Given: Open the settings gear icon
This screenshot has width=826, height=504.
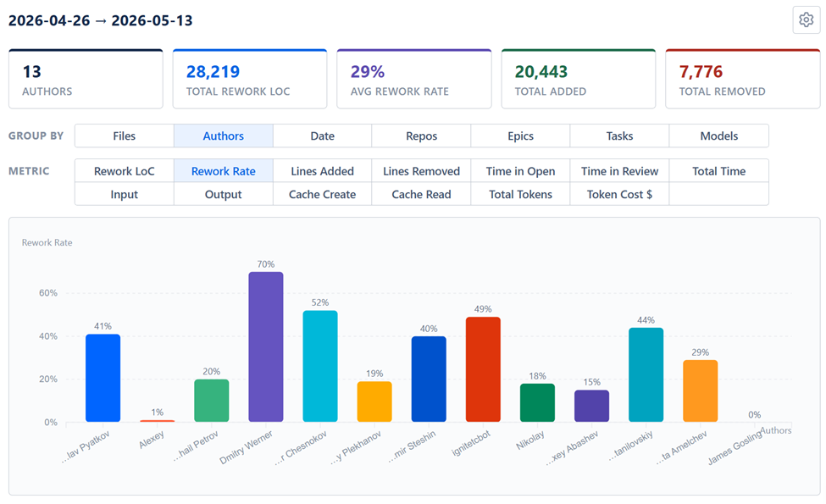Looking at the screenshot, I should click(x=806, y=20).
